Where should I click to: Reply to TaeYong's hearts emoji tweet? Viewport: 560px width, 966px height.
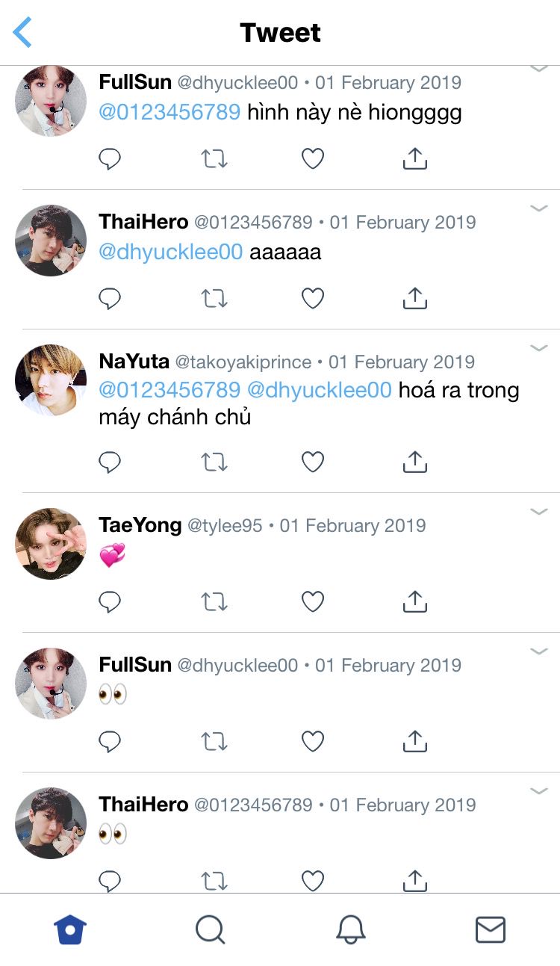(x=110, y=601)
